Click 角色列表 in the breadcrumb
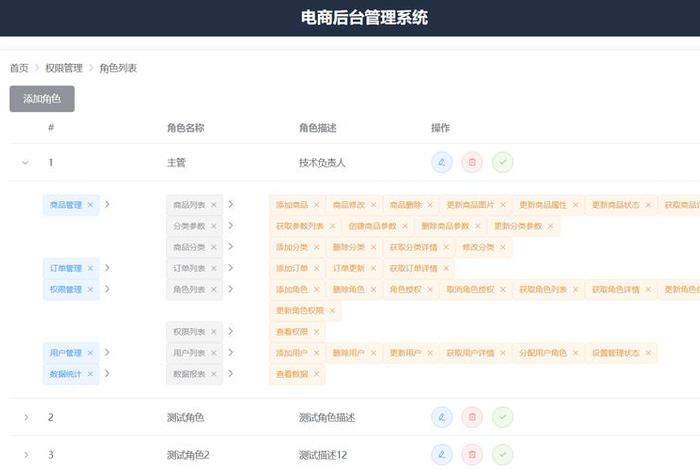This screenshot has width=700, height=470. pyautogui.click(x=118, y=68)
